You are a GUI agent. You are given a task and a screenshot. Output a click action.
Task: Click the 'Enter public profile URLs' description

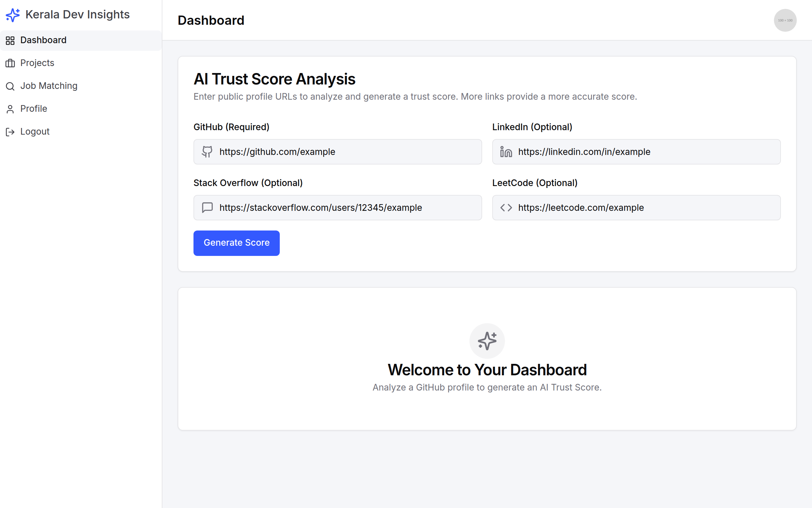pyautogui.click(x=416, y=97)
